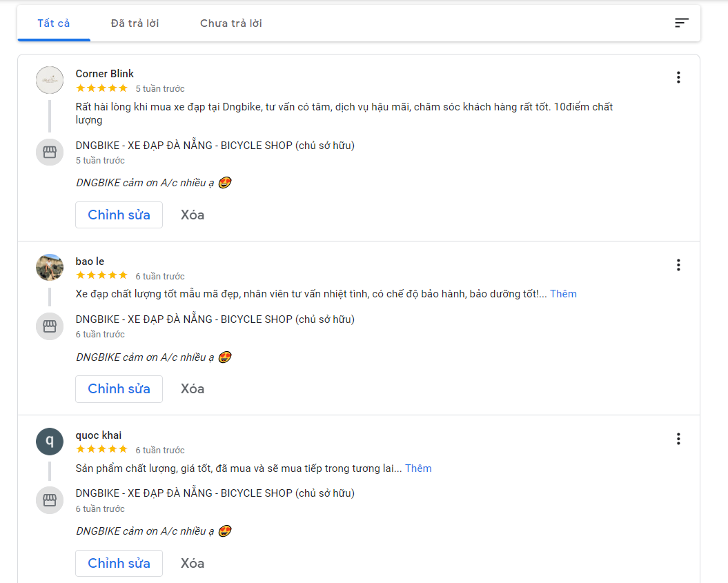Image resolution: width=728 pixels, height=583 pixels.
Task: Switch to the 'Đã trả lời' tab
Action: coord(135,23)
